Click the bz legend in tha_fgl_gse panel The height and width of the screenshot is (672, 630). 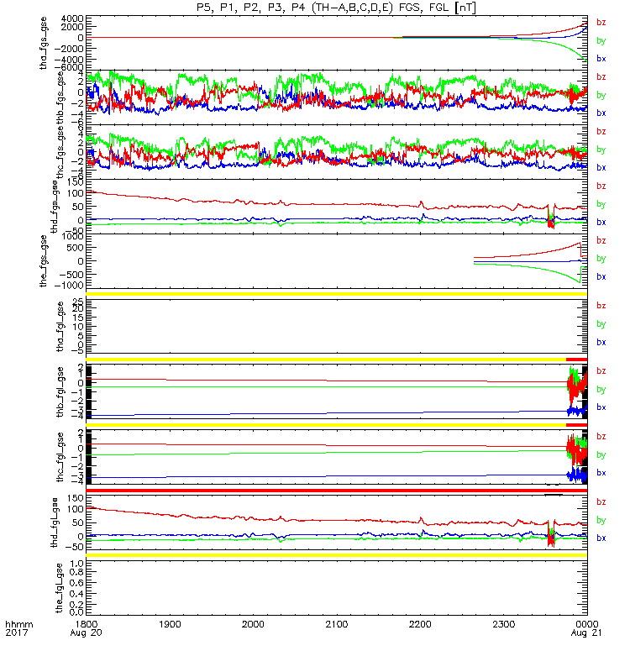(601, 306)
